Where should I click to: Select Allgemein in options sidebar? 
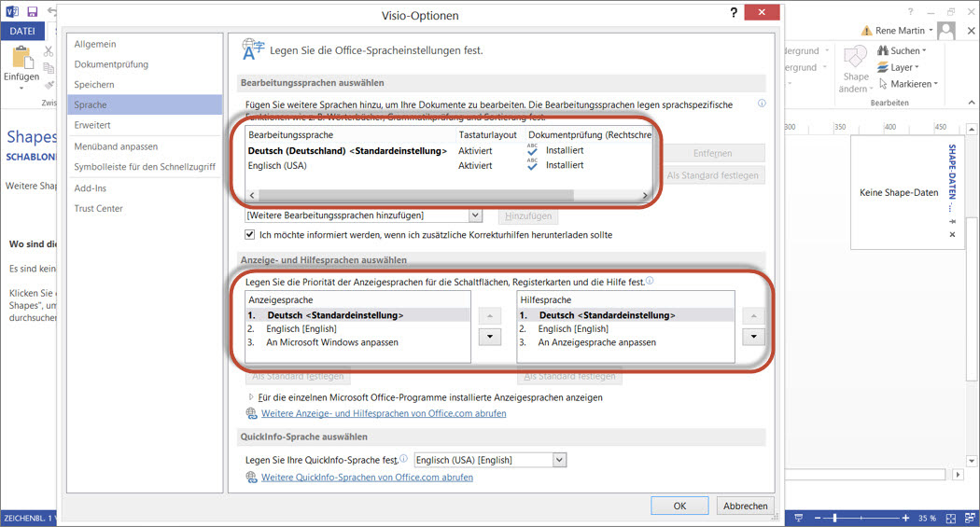click(145, 45)
